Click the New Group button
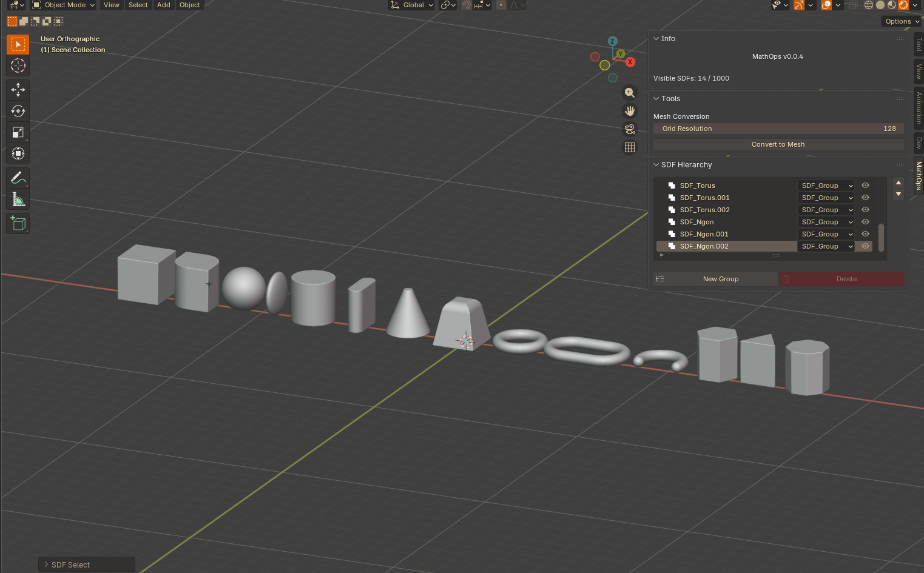 pos(716,279)
